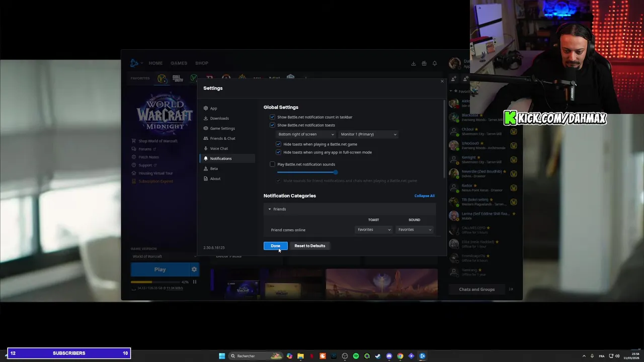Click the pop-out arrow beside Chats and Groups
The width and height of the screenshot is (644, 362).
tap(511, 290)
